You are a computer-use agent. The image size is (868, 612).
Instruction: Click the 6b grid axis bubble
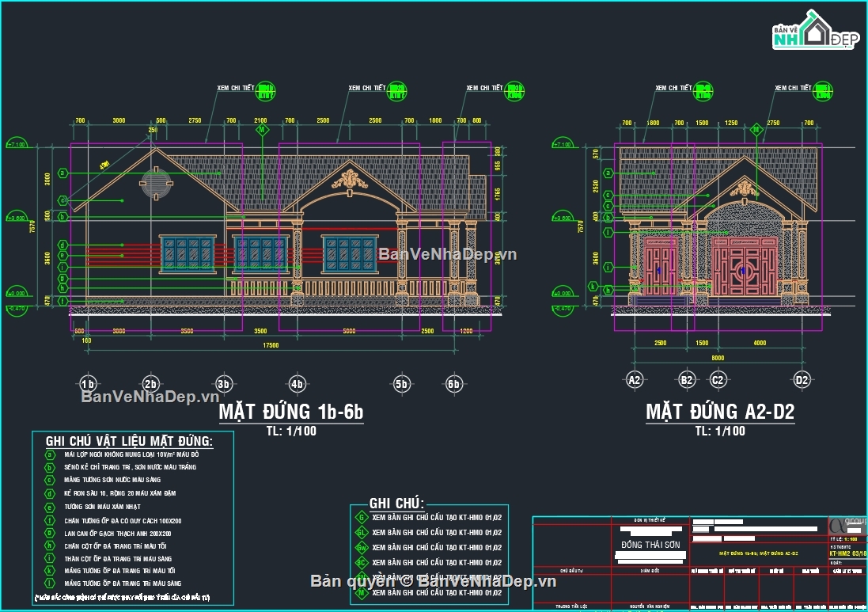453,385
